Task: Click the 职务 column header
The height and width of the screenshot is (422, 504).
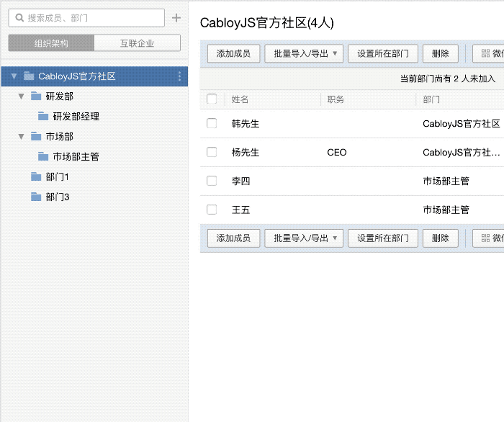Action: 336,99
